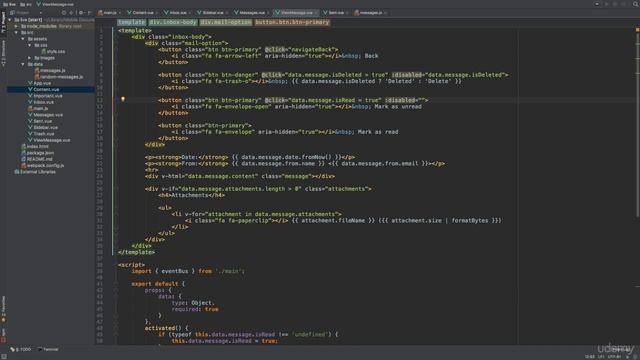
Task: Toggle the Project tool window side tab
Action: 3,22
